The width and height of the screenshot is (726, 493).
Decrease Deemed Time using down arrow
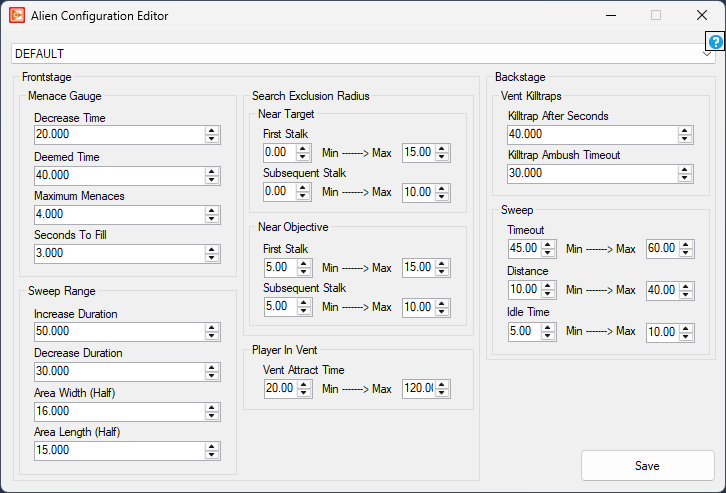pos(212,180)
